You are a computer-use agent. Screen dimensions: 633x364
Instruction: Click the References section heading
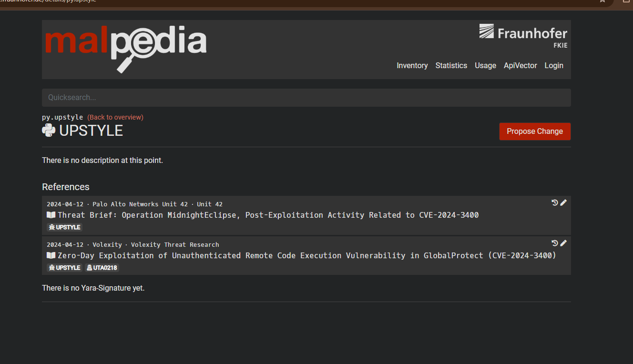pos(66,187)
